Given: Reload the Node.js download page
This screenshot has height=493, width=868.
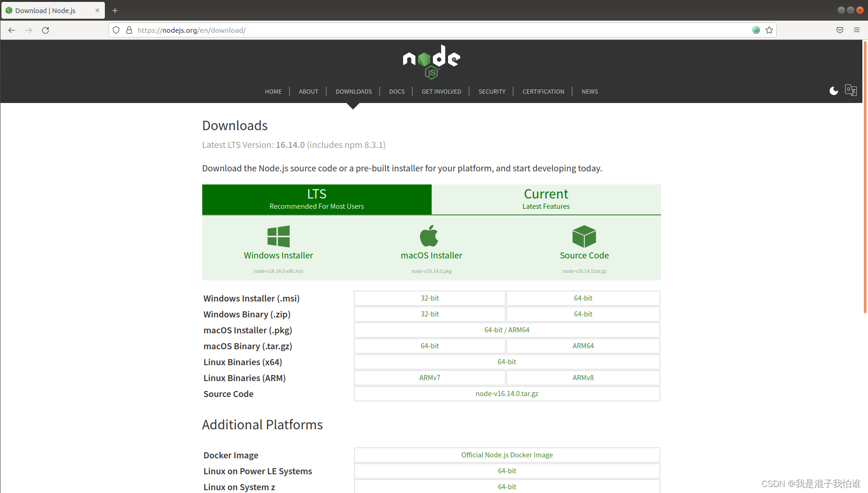Looking at the screenshot, I should coord(45,30).
